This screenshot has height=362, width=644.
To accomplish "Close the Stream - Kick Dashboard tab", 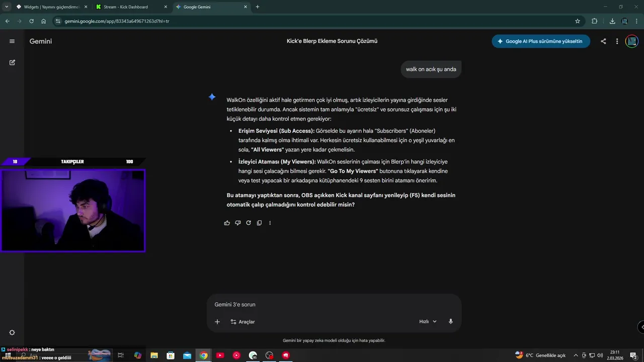I will coord(166,7).
